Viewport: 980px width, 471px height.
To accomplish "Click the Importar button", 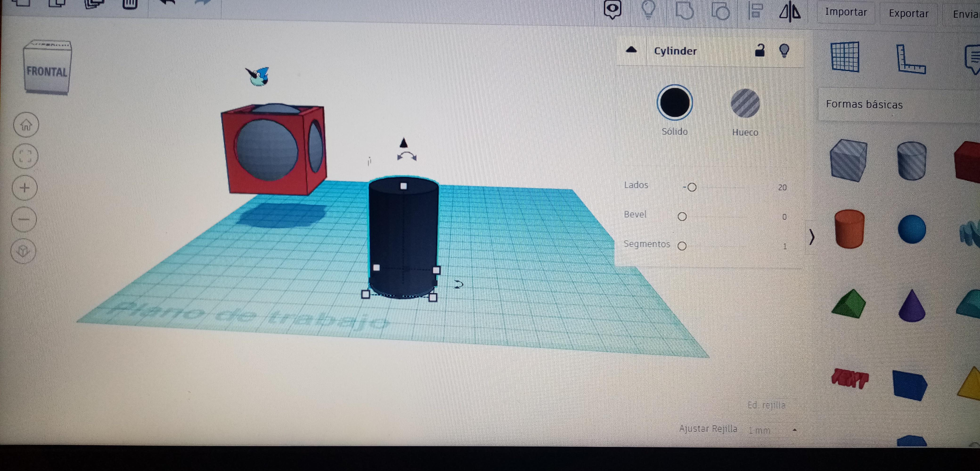I will coord(846,12).
